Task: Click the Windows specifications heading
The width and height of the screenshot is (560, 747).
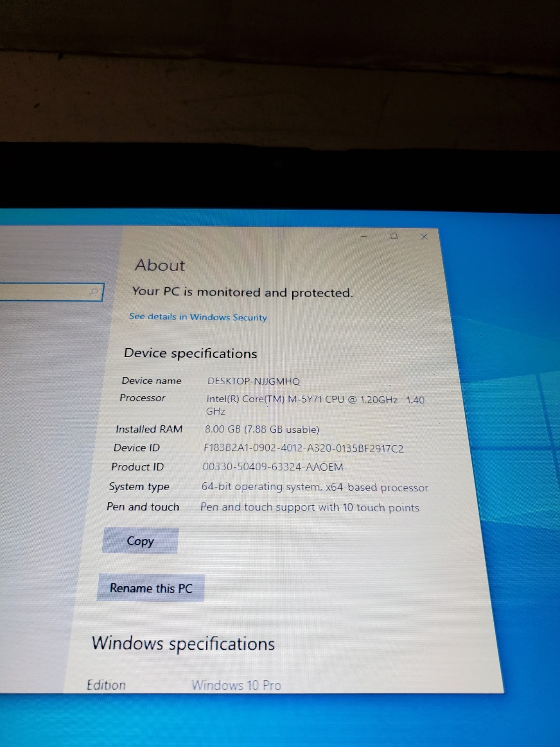Action: pyautogui.click(x=183, y=644)
